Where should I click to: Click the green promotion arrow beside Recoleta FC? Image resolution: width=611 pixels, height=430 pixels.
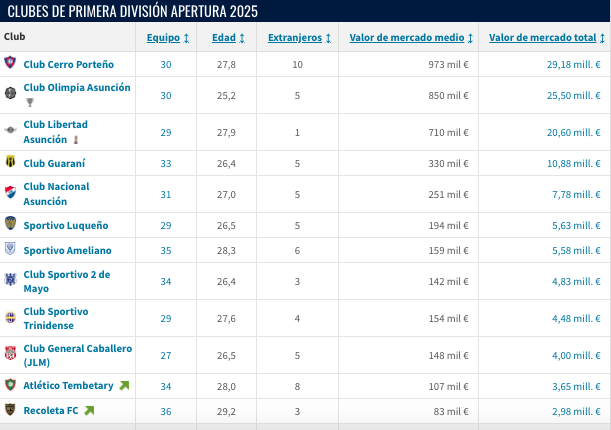click(90, 411)
